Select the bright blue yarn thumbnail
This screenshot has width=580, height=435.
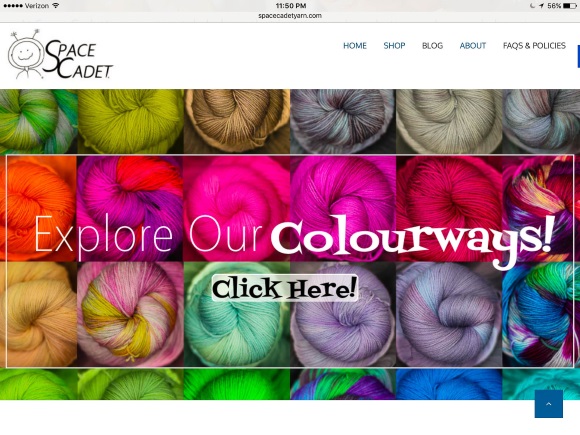click(x=449, y=384)
